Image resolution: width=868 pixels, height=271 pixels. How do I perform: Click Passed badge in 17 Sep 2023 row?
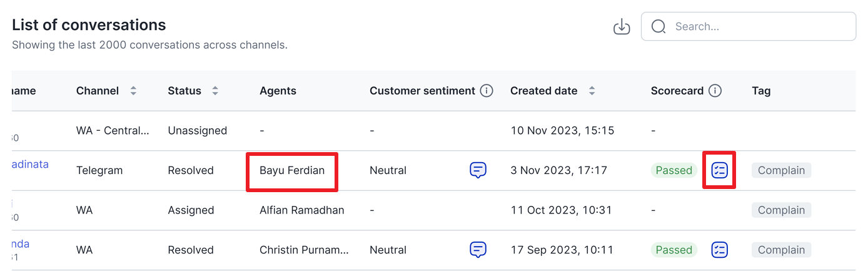point(674,250)
